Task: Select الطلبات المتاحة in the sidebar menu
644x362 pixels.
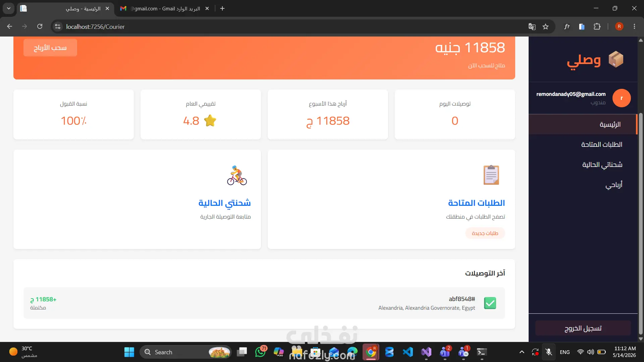Action: click(x=583, y=144)
